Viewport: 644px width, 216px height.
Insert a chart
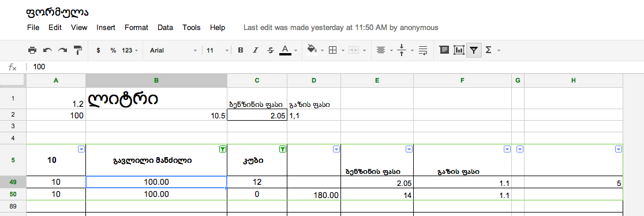(x=459, y=50)
